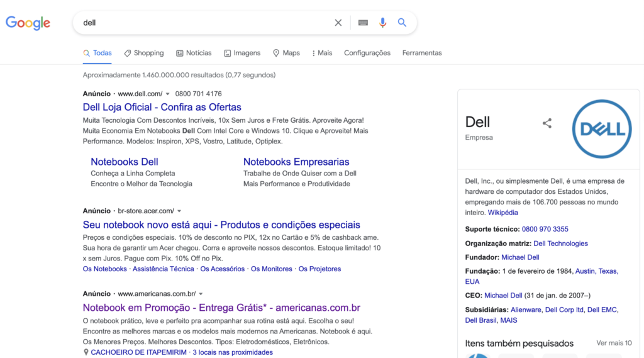Share the Dell knowledge panel
Screen dimensions: 644x358
(x=547, y=123)
